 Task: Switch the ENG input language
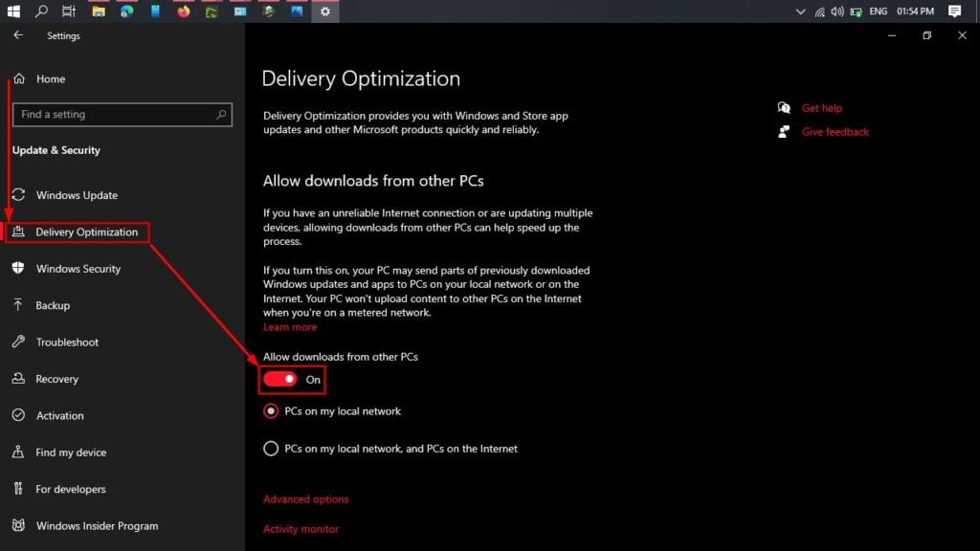(879, 11)
